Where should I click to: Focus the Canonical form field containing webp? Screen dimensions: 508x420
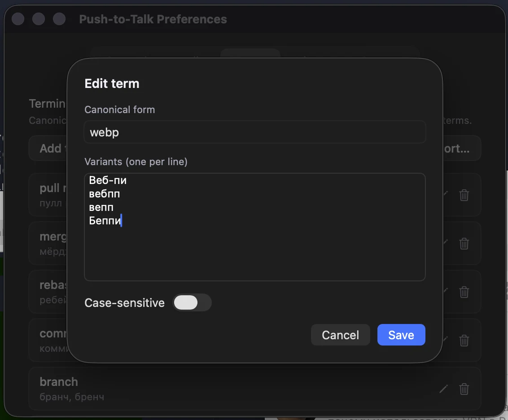(255, 132)
